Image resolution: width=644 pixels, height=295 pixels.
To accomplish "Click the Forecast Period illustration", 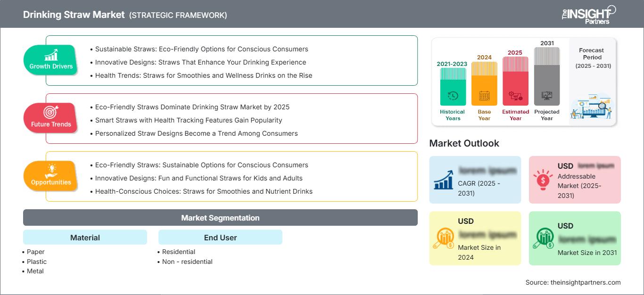I will click(x=591, y=107).
